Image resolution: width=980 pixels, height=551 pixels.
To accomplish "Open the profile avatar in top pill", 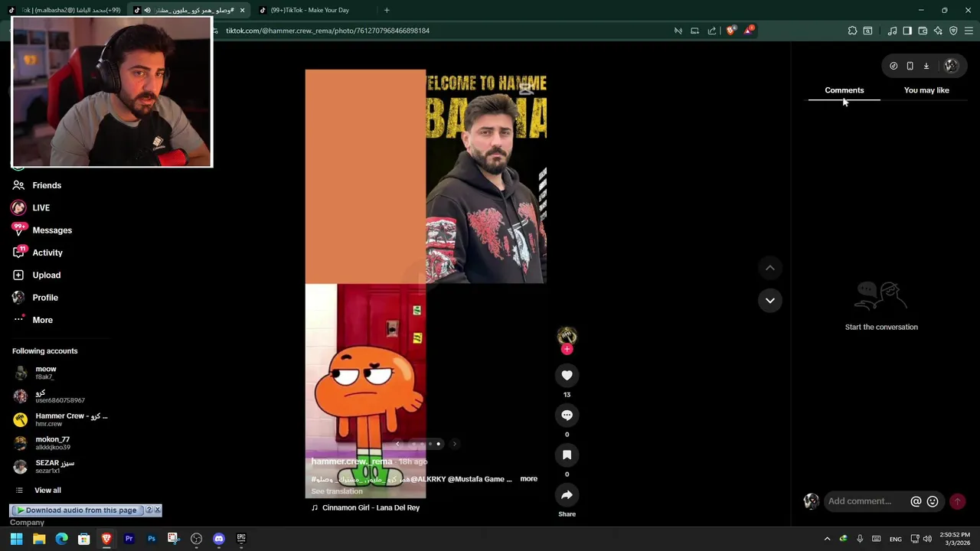I will 951,66.
